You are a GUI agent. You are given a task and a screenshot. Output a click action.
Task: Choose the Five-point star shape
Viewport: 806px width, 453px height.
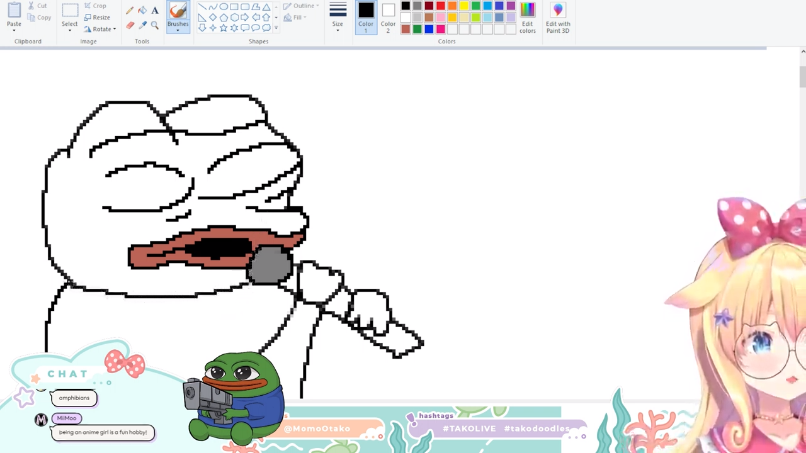click(224, 28)
